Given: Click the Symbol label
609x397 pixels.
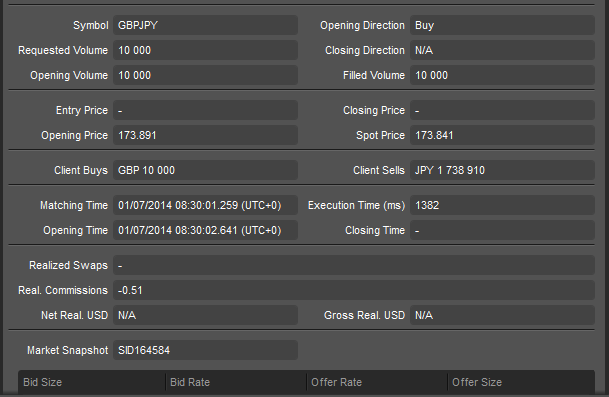Looking at the screenshot, I should click(90, 25).
